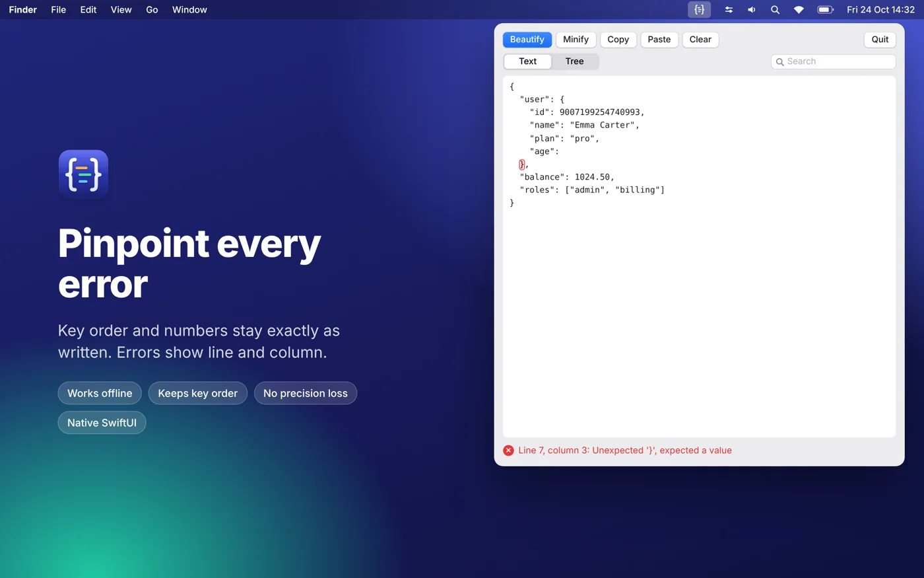Click the highlighted red closing brace
The width and height of the screenshot is (924, 578).
521,164
